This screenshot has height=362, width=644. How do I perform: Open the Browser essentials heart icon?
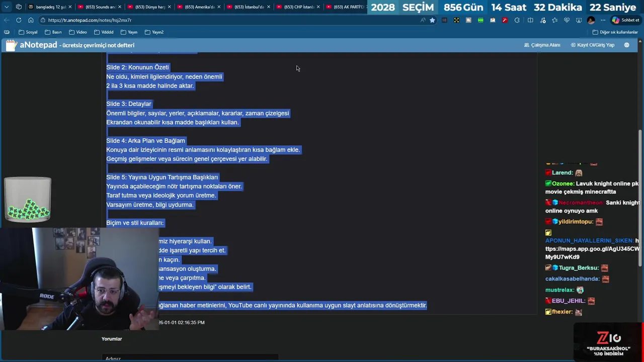coord(567,20)
